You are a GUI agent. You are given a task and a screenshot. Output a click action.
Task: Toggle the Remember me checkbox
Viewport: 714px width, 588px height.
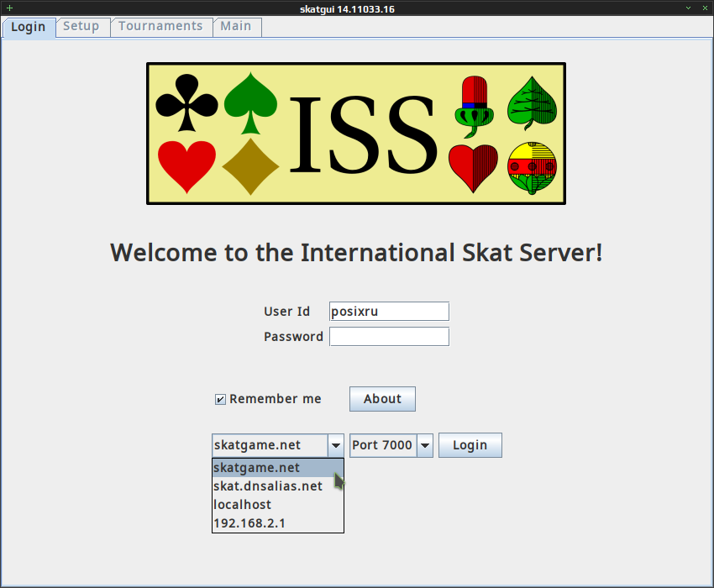pos(220,400)
